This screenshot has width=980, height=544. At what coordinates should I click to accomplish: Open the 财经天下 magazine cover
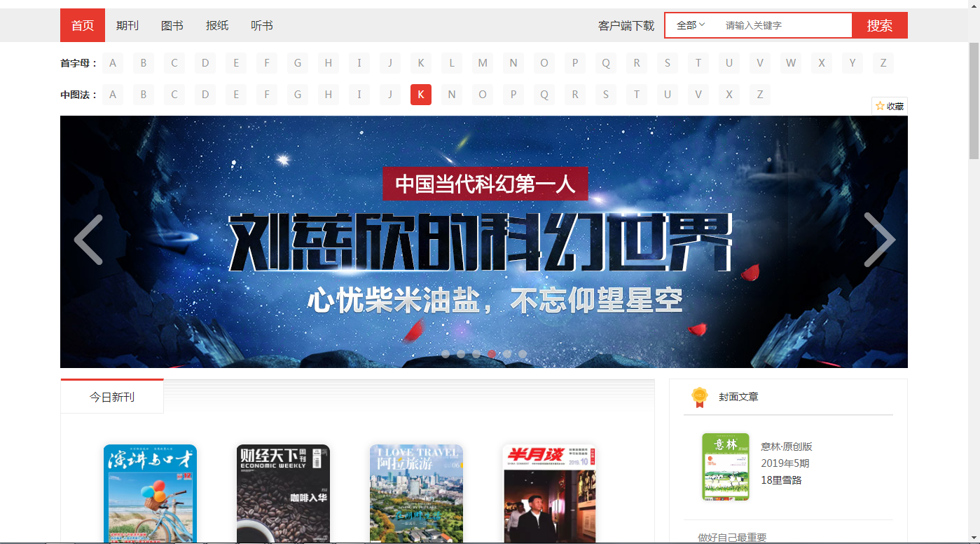(283, 494)
